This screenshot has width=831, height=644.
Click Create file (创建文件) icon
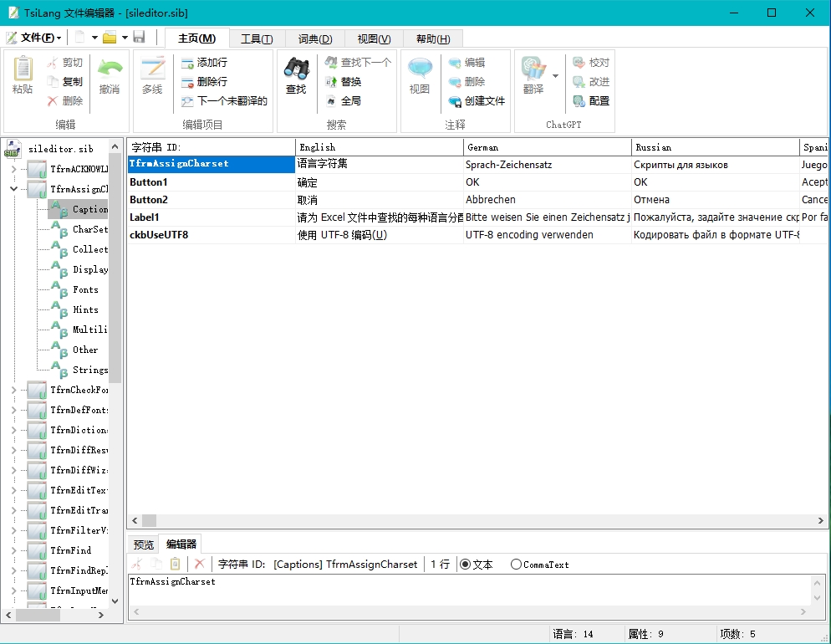point(455,100)
